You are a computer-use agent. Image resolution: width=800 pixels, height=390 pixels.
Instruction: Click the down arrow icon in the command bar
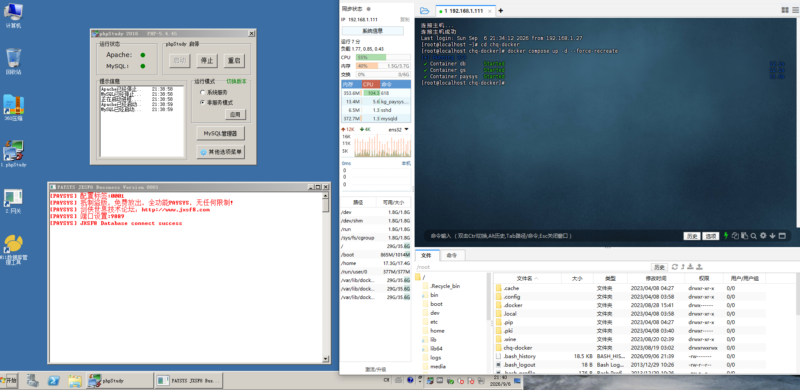coord(772,236)
